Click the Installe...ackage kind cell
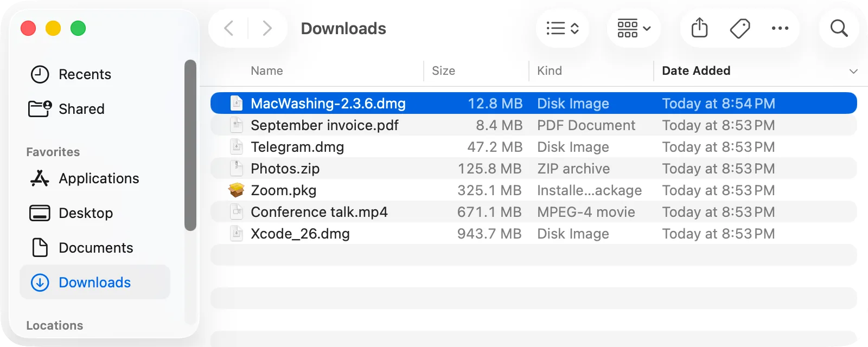 tap(589, 190)
